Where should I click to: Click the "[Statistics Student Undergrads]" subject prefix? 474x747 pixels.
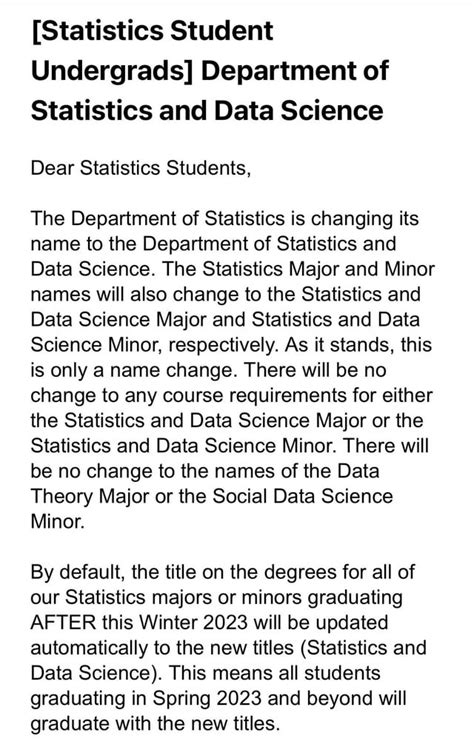tap(152, 51)
